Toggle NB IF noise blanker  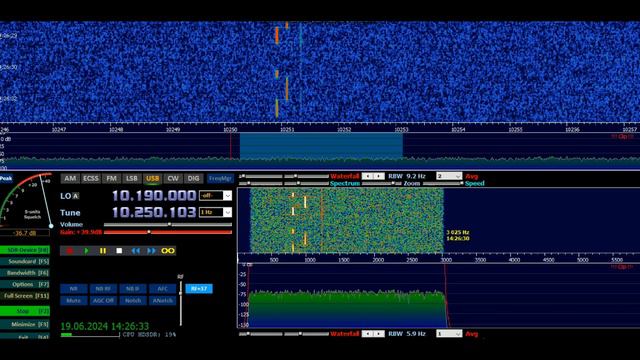click(x=133, y=289)
